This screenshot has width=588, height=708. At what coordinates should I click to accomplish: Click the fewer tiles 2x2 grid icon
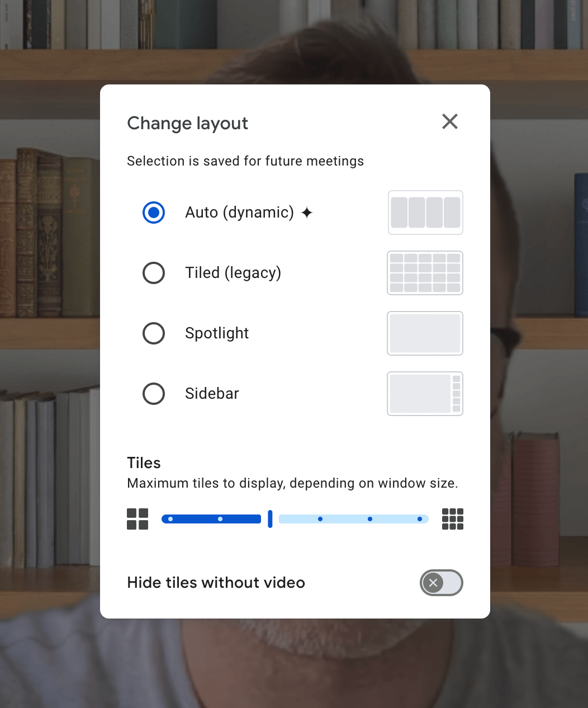point(137,519)
